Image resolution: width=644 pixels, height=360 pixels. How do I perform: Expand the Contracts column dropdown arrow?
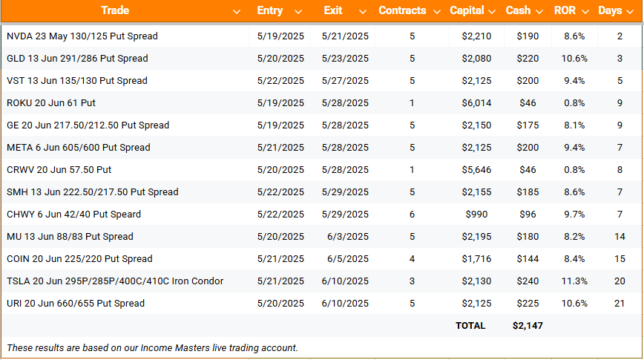[x=437, y=12]
